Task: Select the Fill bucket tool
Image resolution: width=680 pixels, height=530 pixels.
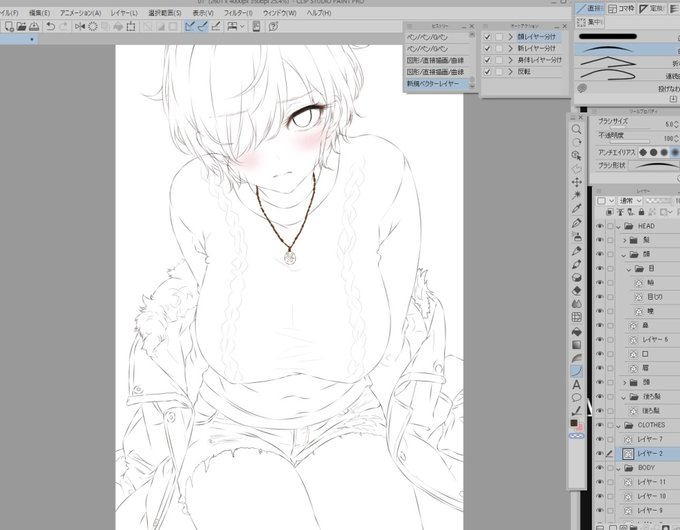Action: 576,332
